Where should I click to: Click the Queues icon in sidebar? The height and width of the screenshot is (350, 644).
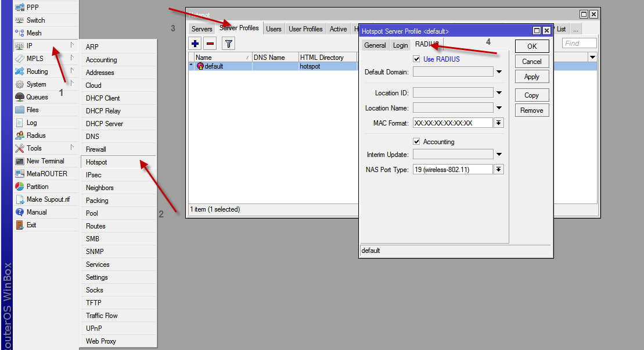coord(19,97)
